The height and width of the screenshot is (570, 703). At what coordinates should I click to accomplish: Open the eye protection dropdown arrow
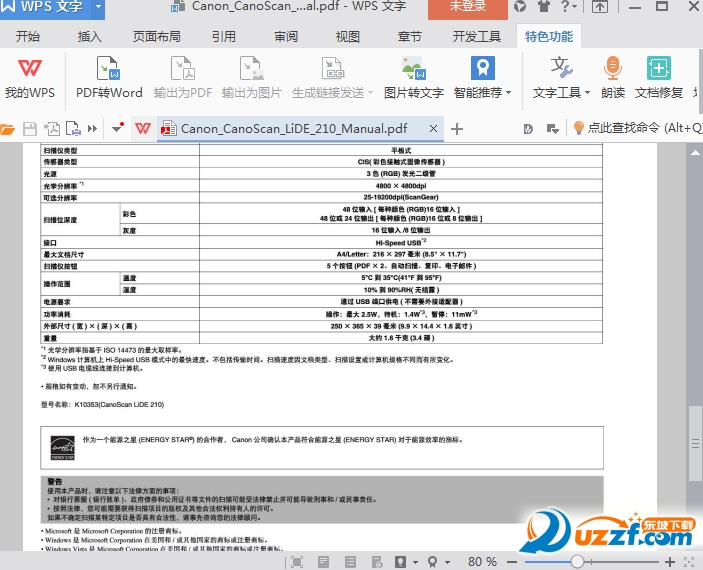point(415,562)
